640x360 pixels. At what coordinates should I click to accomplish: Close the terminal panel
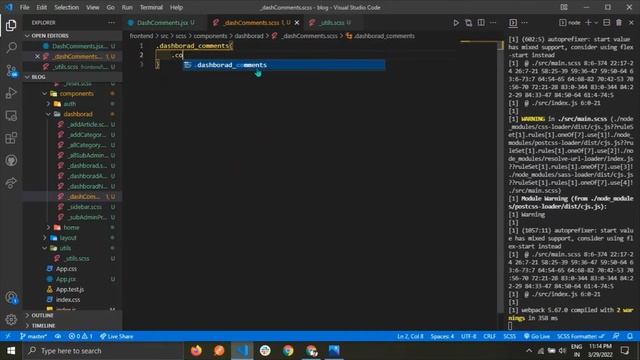click(x=631, y=23)
